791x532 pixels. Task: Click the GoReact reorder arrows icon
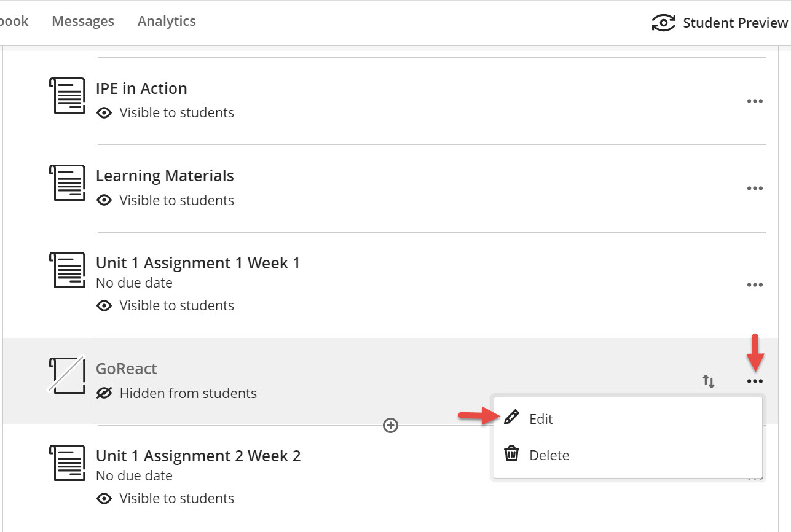[x=709, y=381]
